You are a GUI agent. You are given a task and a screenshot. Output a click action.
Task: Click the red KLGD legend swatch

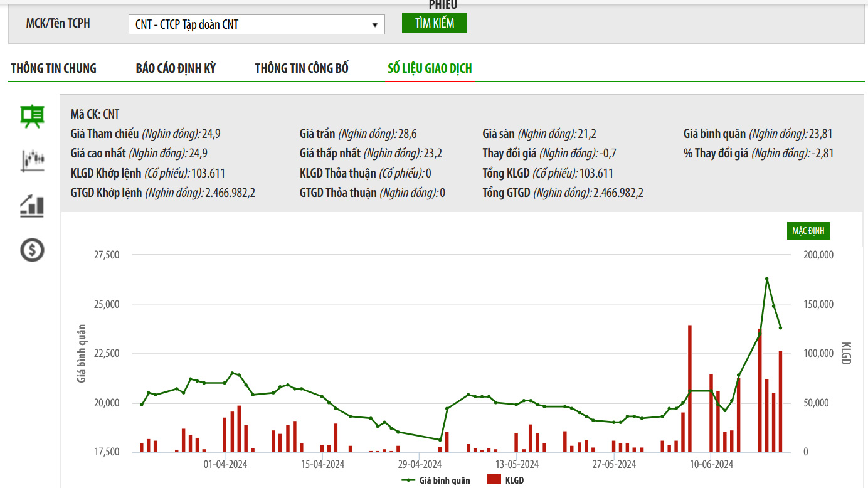[494, 480]
